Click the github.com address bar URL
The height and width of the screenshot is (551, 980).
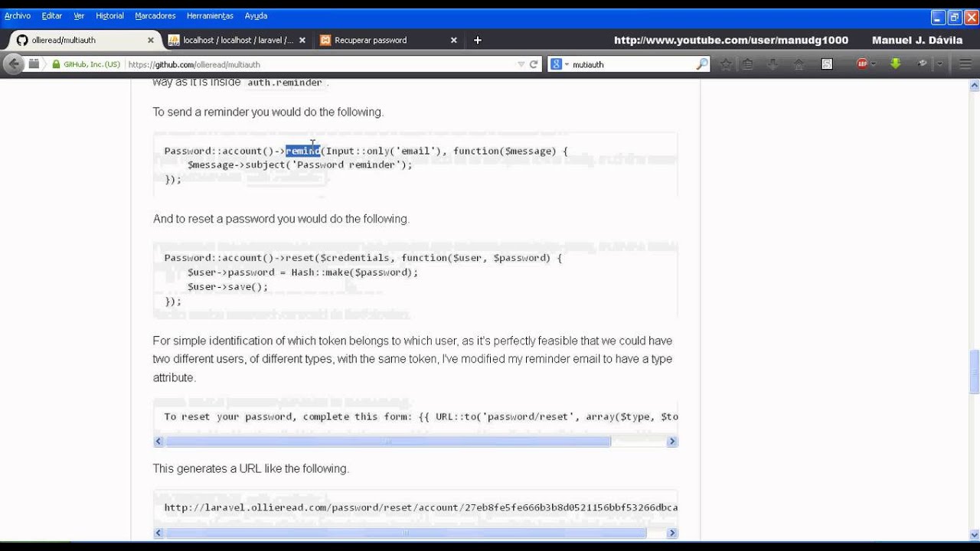(194, 64)
